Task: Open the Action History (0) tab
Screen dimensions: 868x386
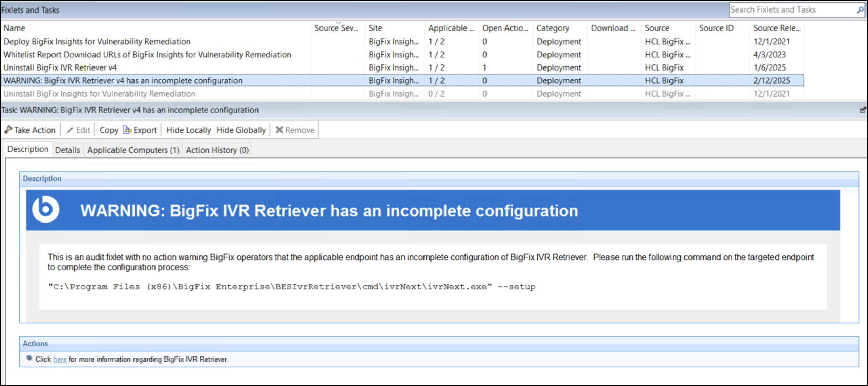Action: tap(217, 150)
